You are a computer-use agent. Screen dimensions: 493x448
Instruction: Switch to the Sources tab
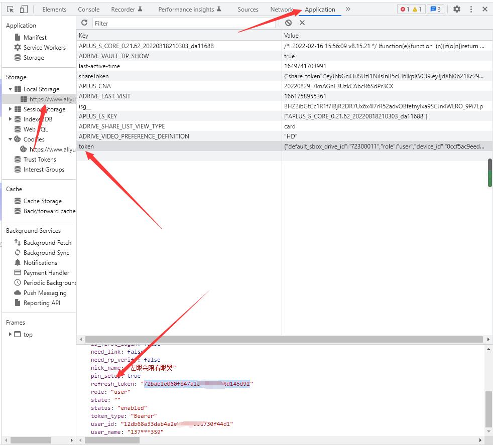(248, 10)
